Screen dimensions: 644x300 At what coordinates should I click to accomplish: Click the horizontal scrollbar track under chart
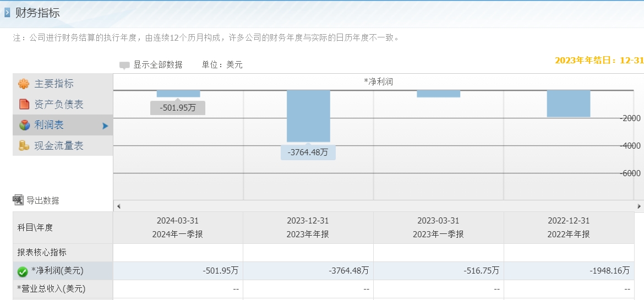pos(379,206)
